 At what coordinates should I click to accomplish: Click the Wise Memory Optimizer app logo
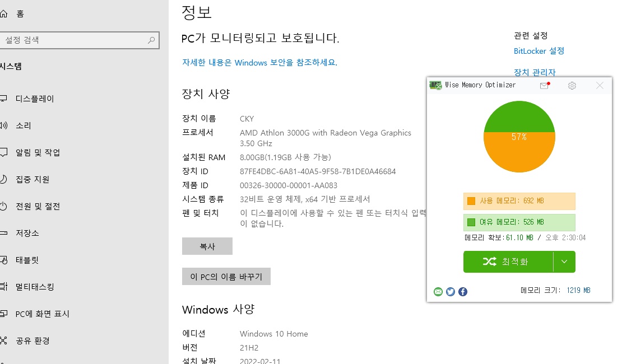click(x=435, y=85)
